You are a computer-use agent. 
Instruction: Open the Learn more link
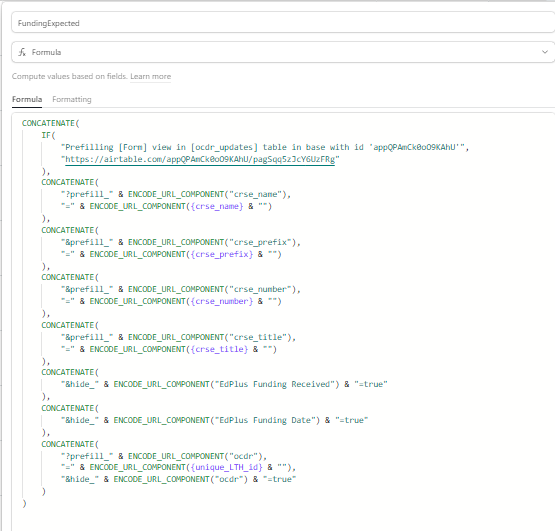pyautogui.click(x=150, y=76)
